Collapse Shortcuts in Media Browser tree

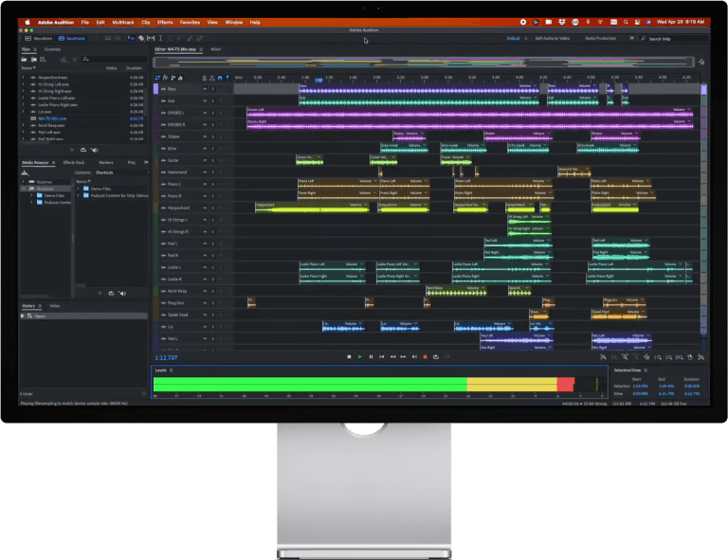click(23, 189)
